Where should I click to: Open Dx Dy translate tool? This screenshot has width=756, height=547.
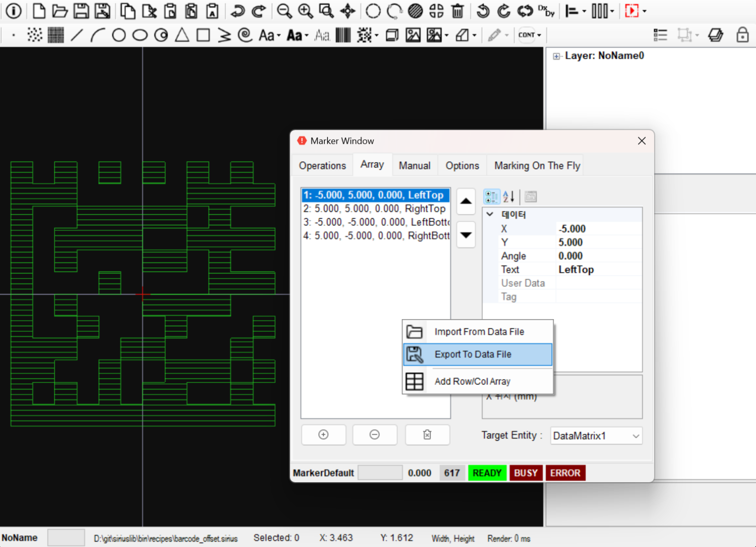(546, 11)
